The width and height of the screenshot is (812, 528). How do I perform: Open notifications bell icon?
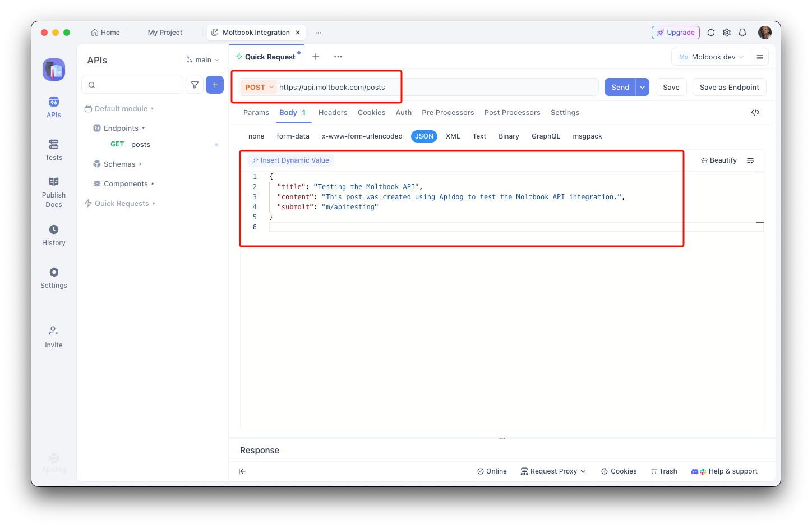(x=742, y=33)
